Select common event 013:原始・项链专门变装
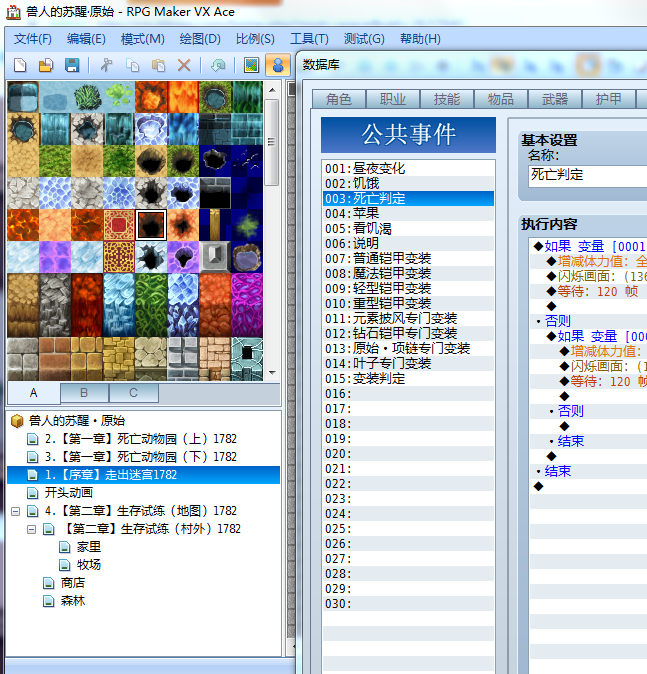 408,349
